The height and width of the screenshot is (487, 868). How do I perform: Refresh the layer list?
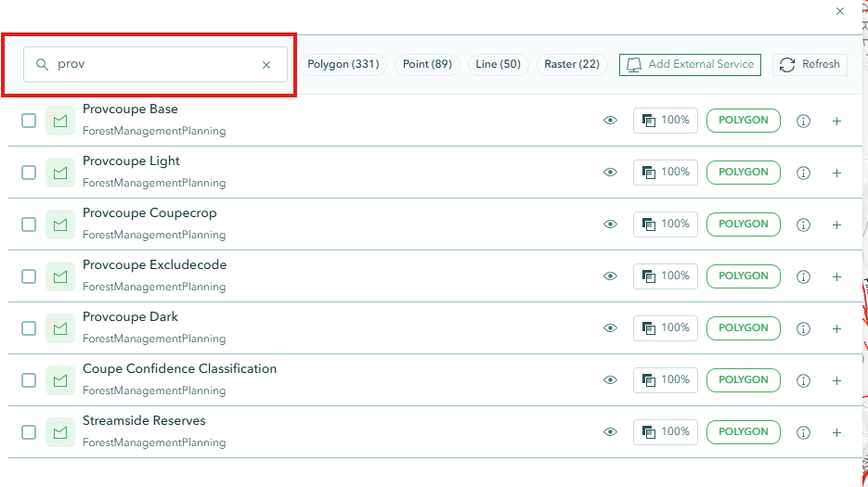(x=810, y=65)
